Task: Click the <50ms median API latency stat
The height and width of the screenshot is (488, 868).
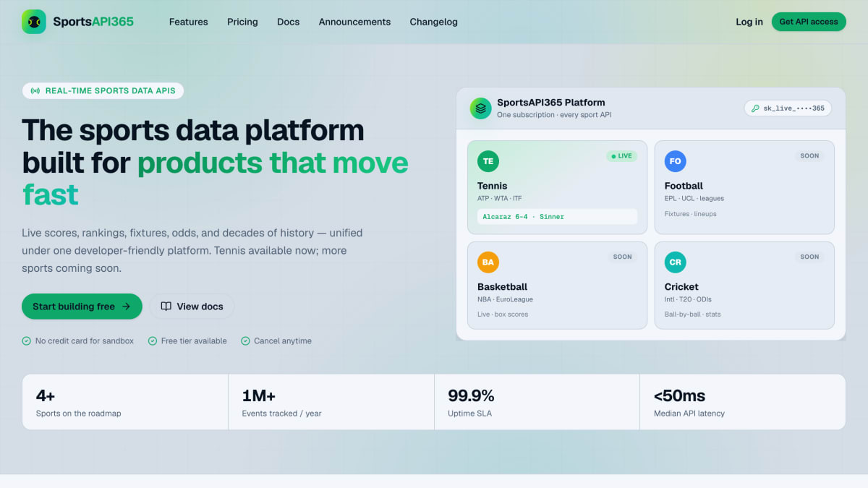Action: pos(742,402)
